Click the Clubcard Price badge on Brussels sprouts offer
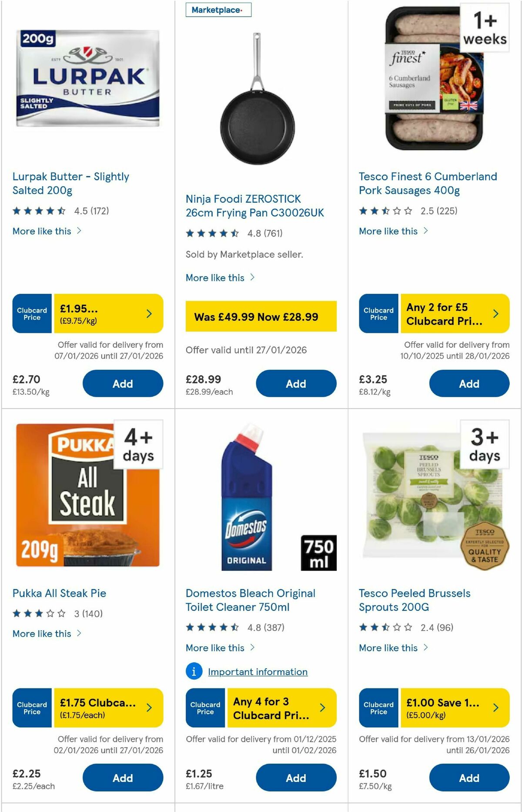Screen dimensions: 522x812 (378, 708)
